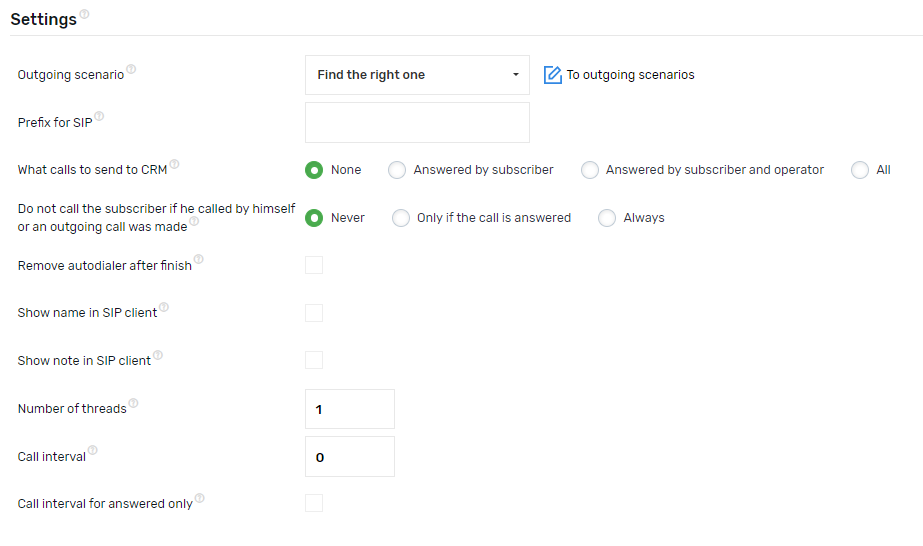The image size is (923, 546).
Task: Enable Call interval for answered only
Action: click(314, 503)
